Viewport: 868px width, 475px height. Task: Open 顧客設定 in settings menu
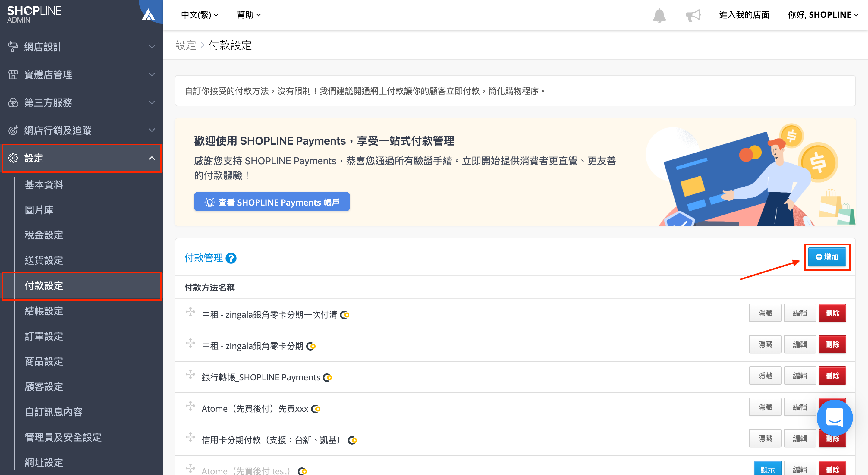[x=44, y=387]
